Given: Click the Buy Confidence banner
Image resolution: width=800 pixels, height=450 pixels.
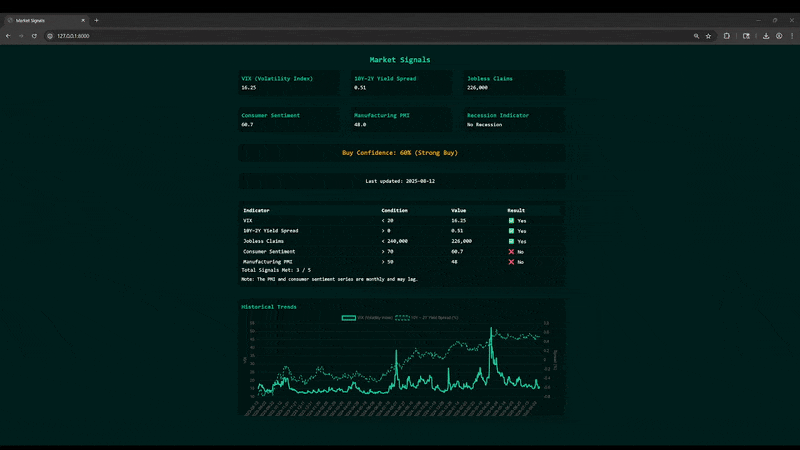Looking at the screenshot, I should (400, 153).
